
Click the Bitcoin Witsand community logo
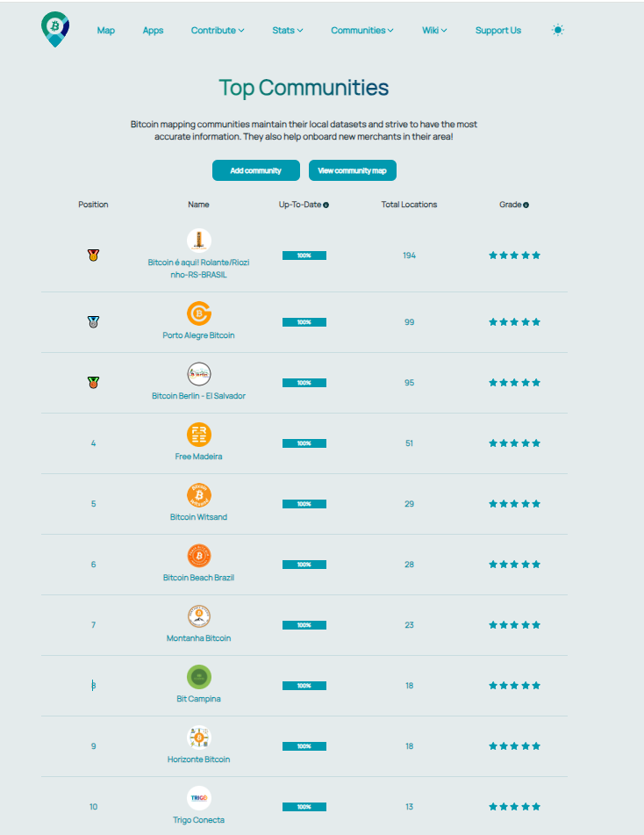[199, 495]
